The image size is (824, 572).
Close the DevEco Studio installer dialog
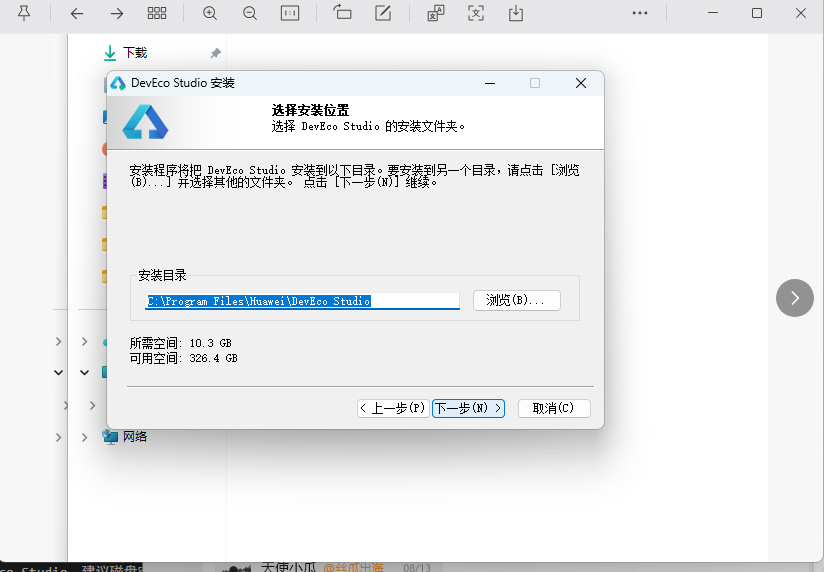click(581, 83)
